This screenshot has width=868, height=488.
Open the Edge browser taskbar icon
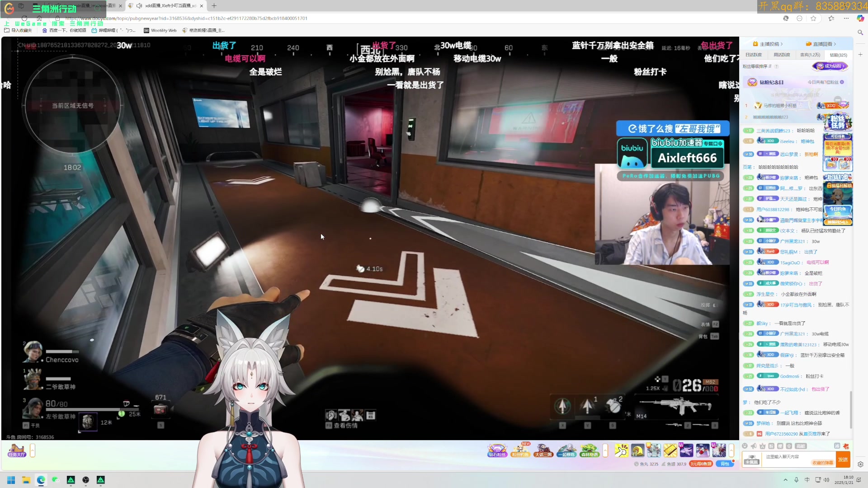click(x=41, y=480)
